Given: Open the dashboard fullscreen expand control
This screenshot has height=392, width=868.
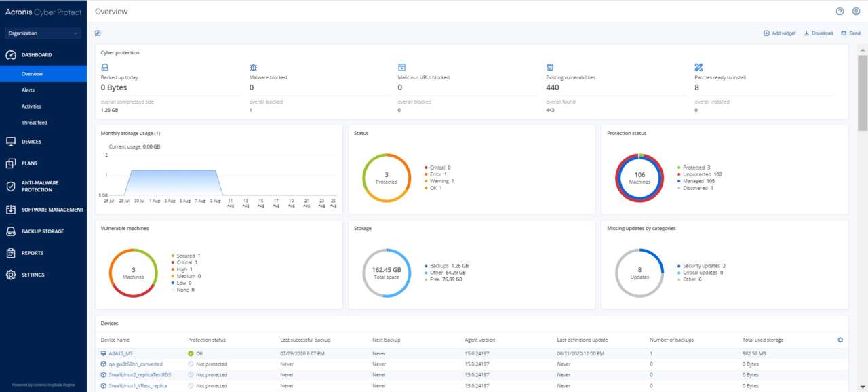Looking at the screenshot, I should click(x=97, y=33).
